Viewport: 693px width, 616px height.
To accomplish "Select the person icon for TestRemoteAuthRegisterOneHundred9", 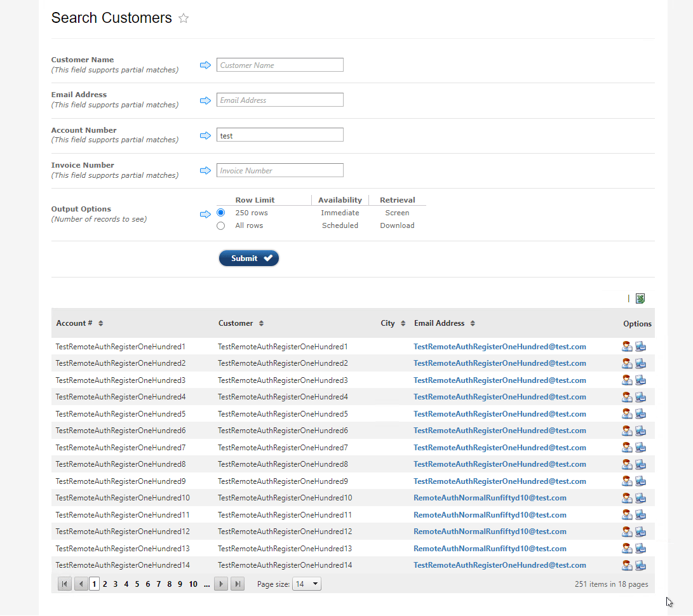I will pos(627,481).
